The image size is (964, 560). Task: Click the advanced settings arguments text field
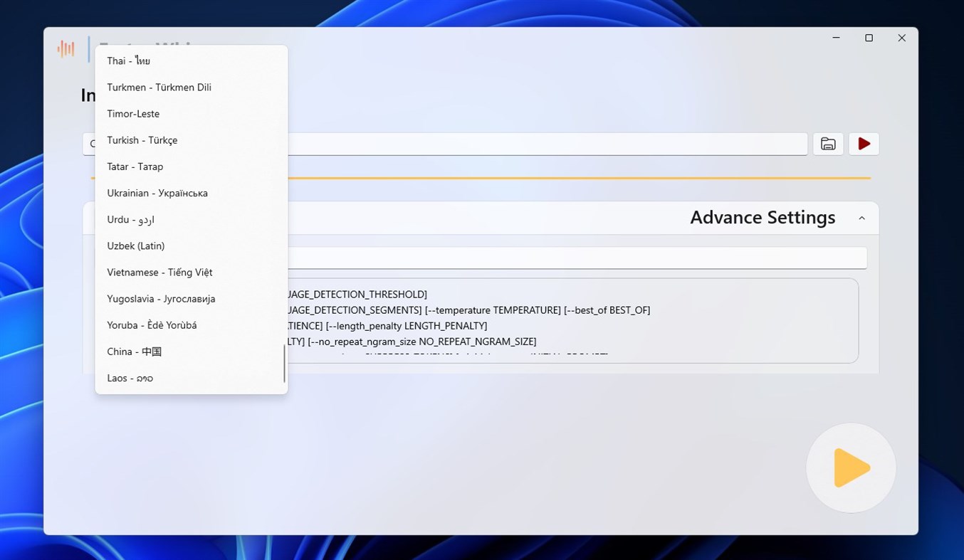(577, 258)
